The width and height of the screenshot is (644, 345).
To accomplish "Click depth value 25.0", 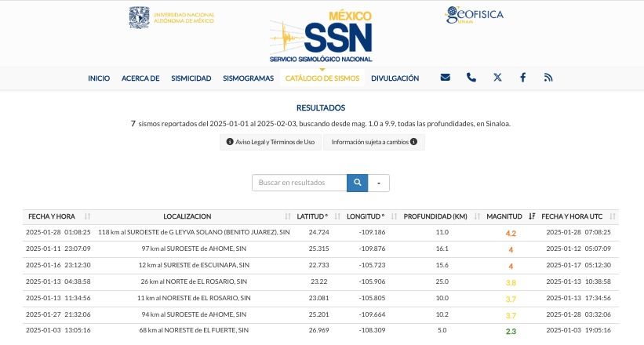I will pyautogui.click(x=442, y=281).
